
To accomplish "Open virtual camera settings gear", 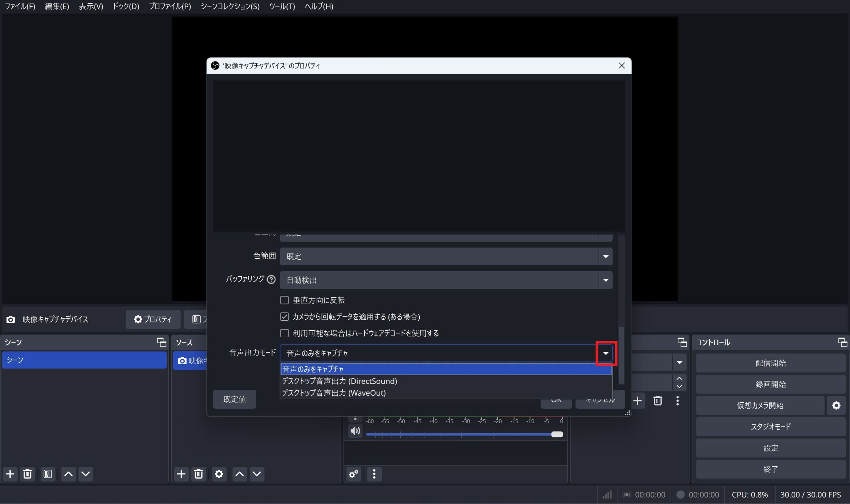I will (836, 405).
